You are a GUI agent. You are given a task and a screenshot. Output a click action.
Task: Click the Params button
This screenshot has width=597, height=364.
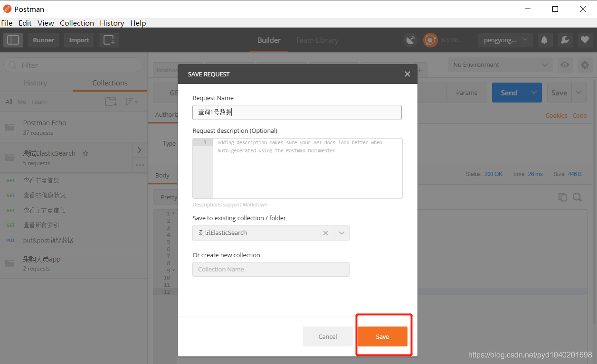(466, 93)
